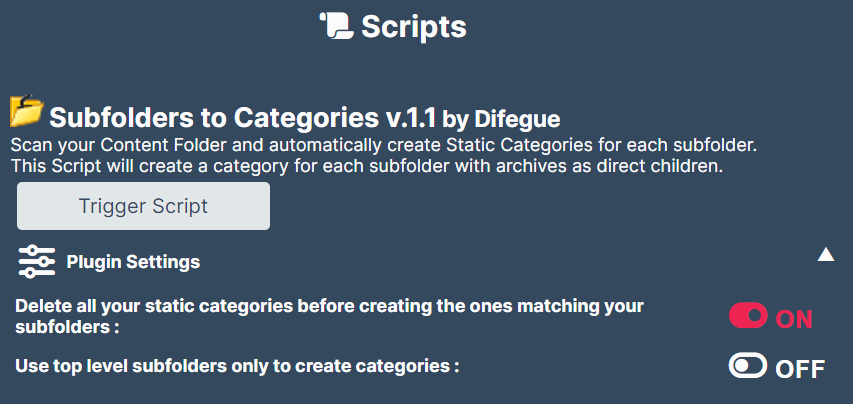Click the 'Delete all your static categories' label
The width and height of the screenshot is (853, 404).
click(329, 306)
